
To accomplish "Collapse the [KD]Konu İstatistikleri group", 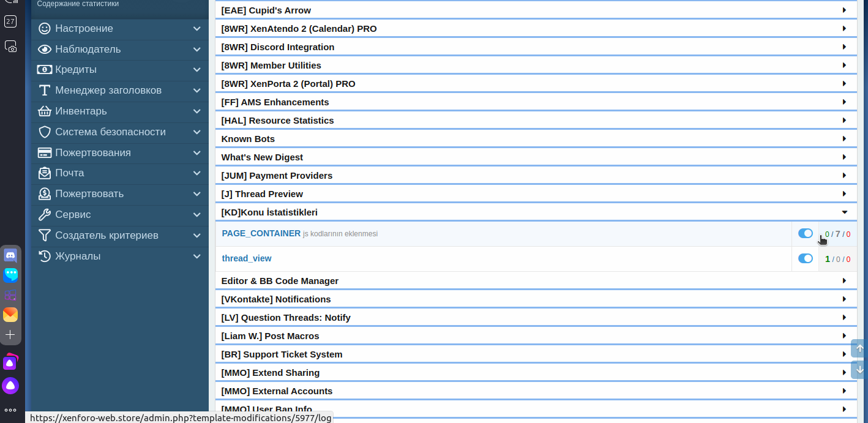I will (x=844, y=212).
